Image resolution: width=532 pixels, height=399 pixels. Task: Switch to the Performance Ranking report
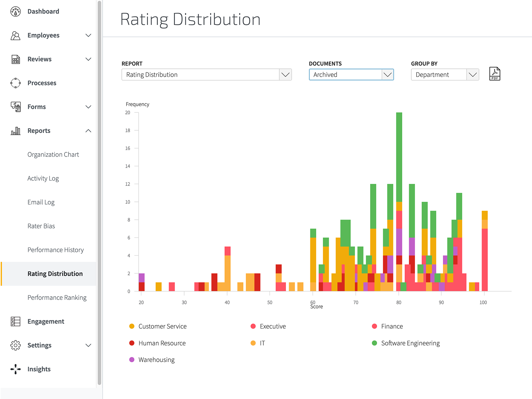[57, 297]
